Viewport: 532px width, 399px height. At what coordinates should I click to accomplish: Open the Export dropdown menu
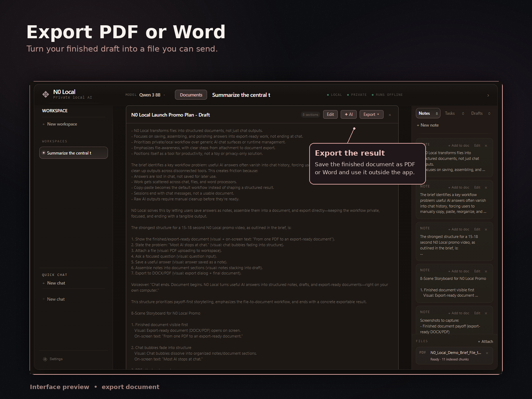371,114
